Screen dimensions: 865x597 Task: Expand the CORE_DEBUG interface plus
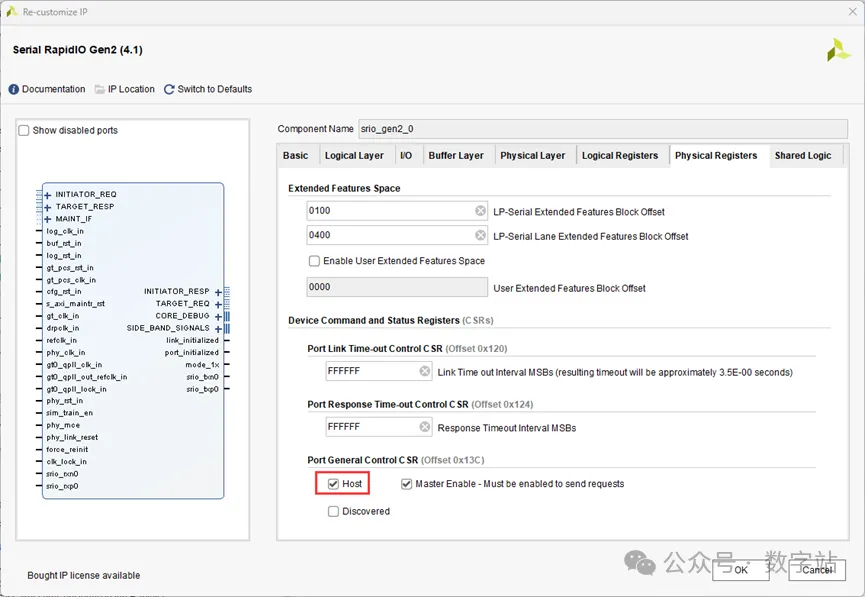pos(218,316)
